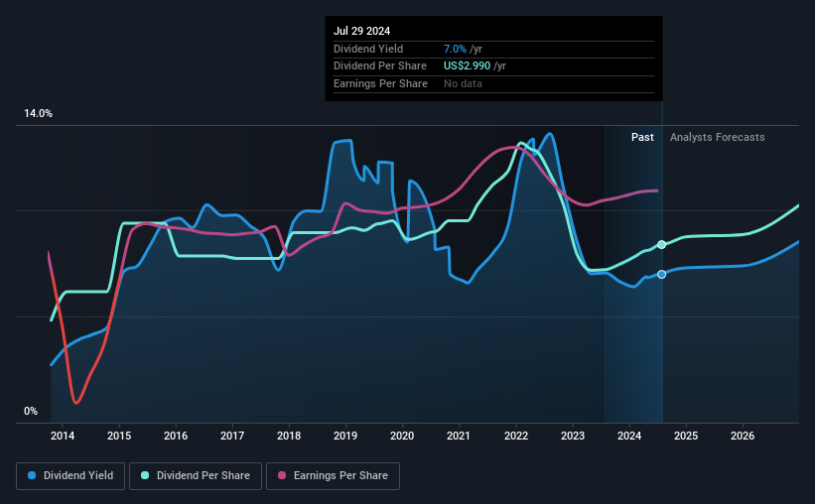Click the 2016 x-axis year label

(176, 436)
